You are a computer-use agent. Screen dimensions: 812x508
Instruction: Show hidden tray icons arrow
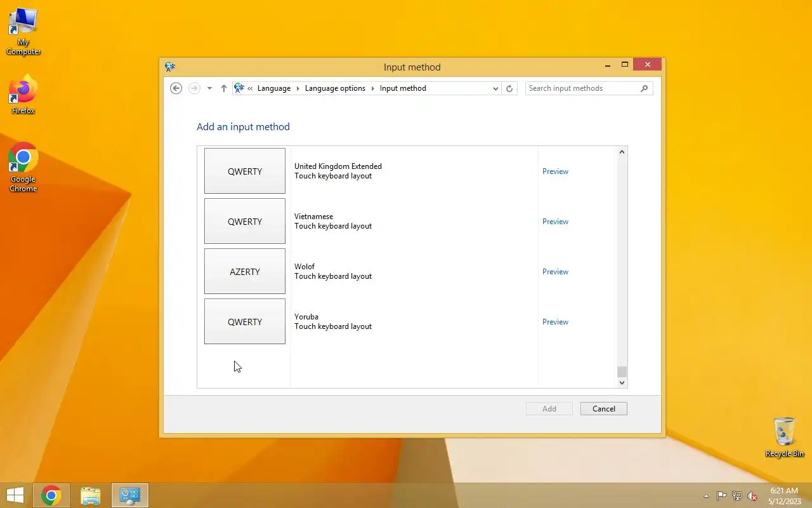coord(706,496)
